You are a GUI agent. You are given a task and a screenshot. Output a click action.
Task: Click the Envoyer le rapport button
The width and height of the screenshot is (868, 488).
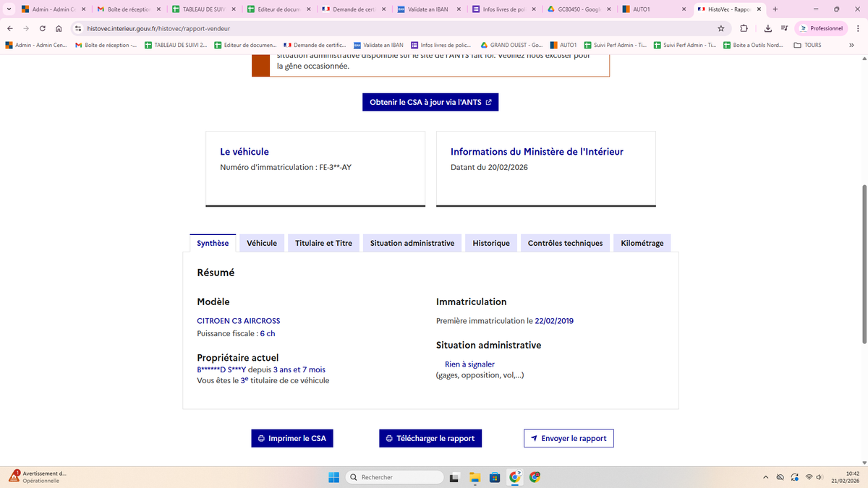pos(569,438)
